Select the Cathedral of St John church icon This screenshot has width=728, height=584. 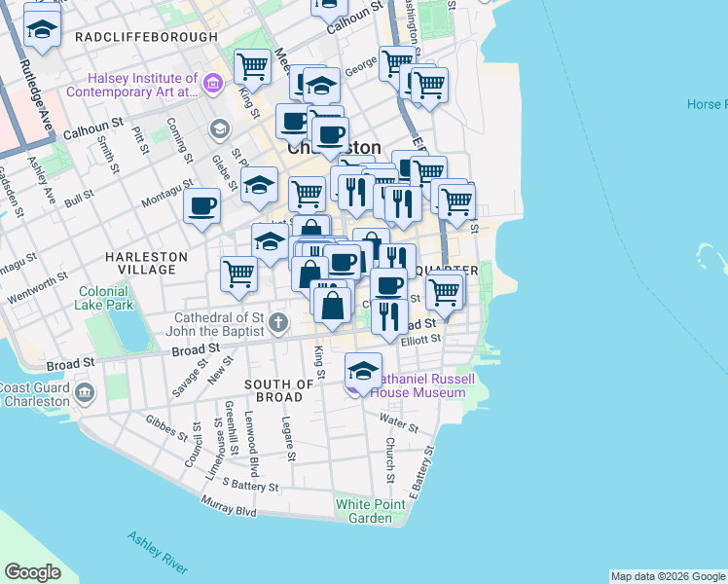(278, 322)
